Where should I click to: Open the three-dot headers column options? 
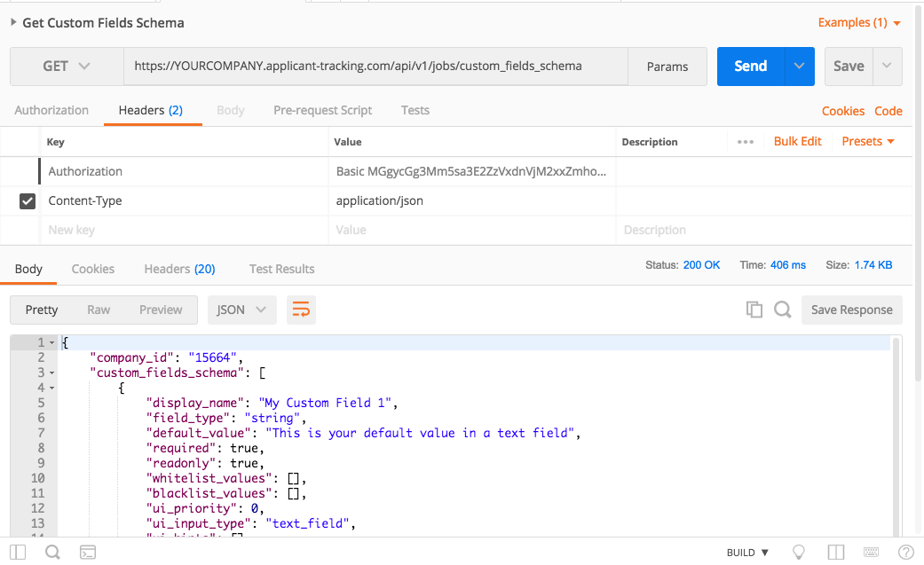746,142
